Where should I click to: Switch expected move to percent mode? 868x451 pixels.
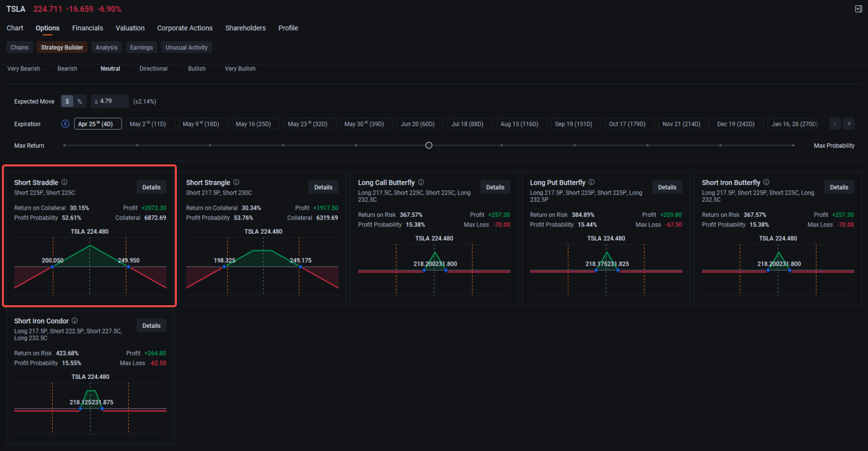click(80, 101)
